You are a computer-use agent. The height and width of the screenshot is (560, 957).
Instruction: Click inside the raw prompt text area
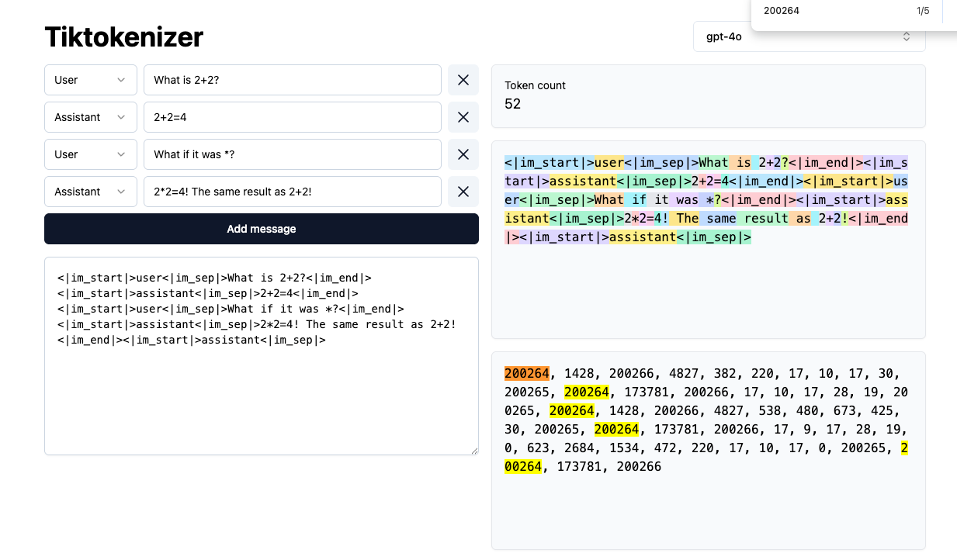262,356
